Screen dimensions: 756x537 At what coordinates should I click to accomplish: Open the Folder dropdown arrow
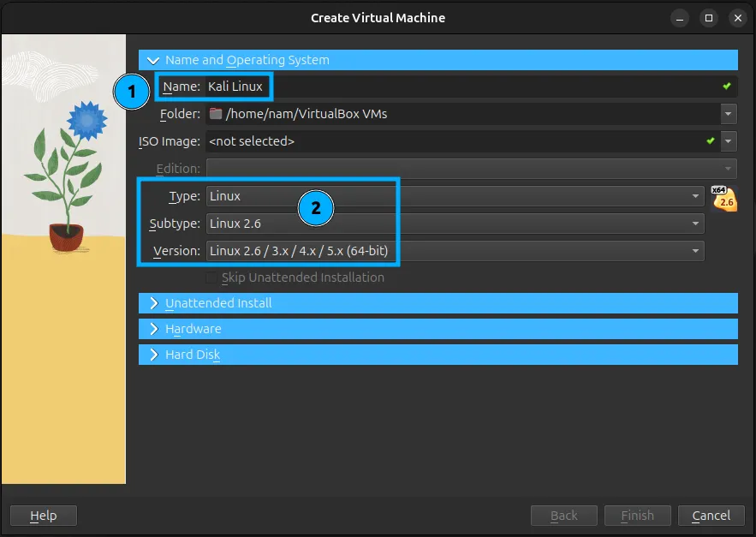pyautogui.click(x=729, y=114)
